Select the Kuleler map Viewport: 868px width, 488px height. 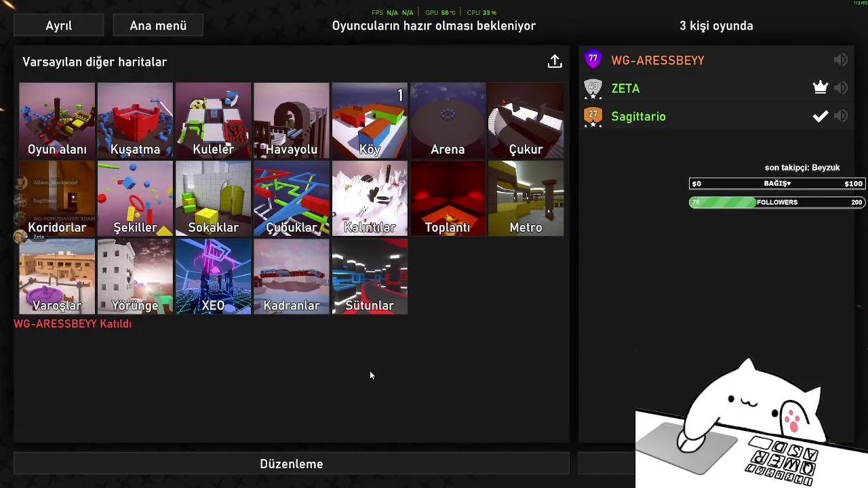(x=213, y=121)
